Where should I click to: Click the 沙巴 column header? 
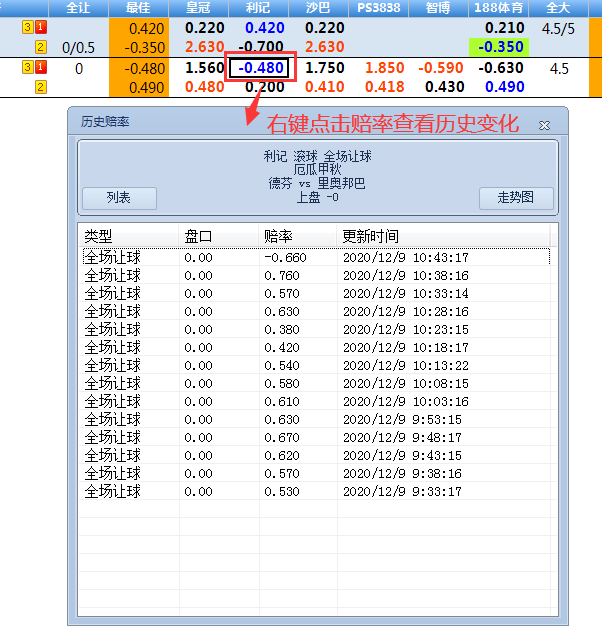click(318, 8)
